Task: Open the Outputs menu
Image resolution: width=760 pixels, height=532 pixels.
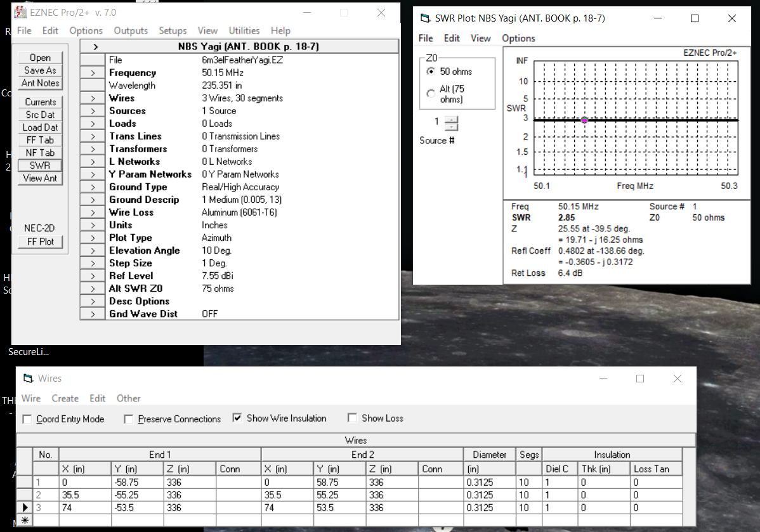Action: (x=131, y=30)
